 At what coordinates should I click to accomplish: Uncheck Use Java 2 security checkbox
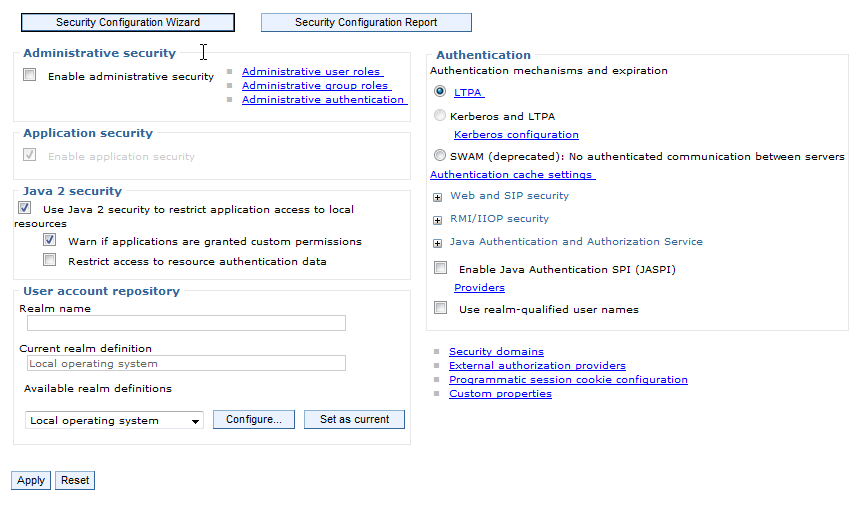click(x=24, y=208)
